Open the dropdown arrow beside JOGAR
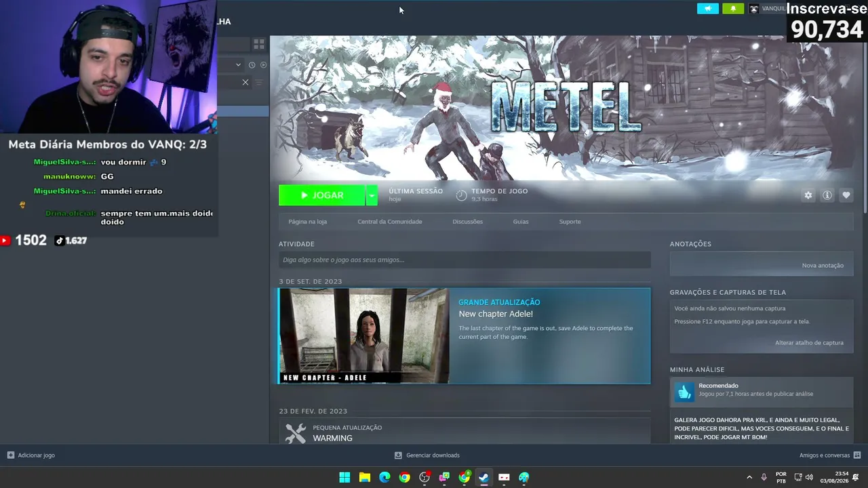This screenshot has width=868, height=488. click(372, 195)
